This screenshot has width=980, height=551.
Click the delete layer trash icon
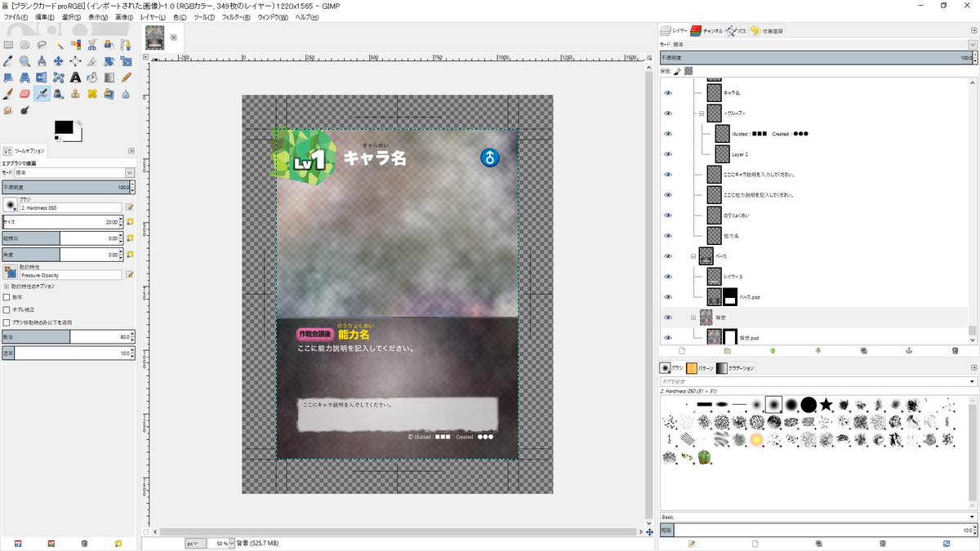tap(955, 351)
